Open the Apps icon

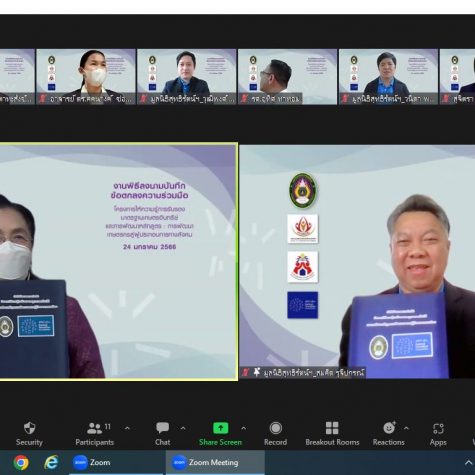[x=438, y=428]
